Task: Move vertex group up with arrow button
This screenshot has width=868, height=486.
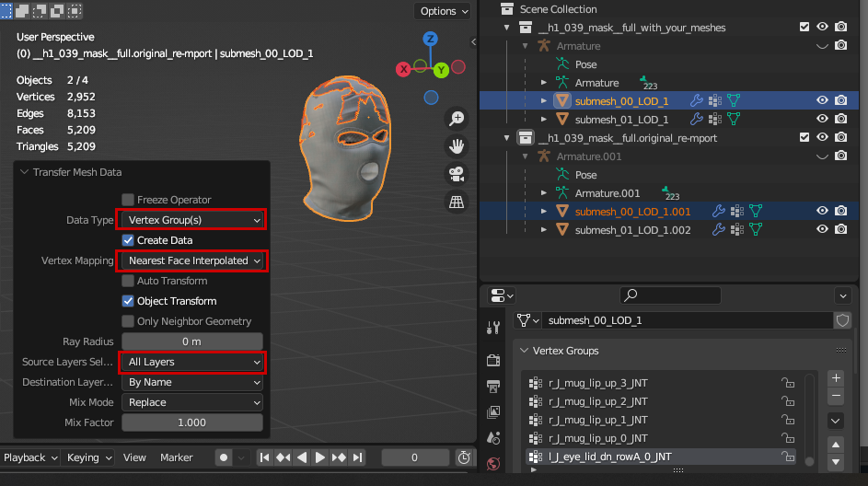Action: tap(836, 444)
